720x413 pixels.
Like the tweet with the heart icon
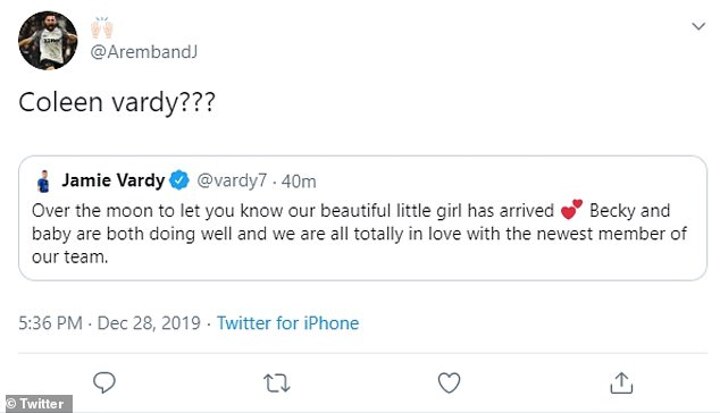coord(450,381)
